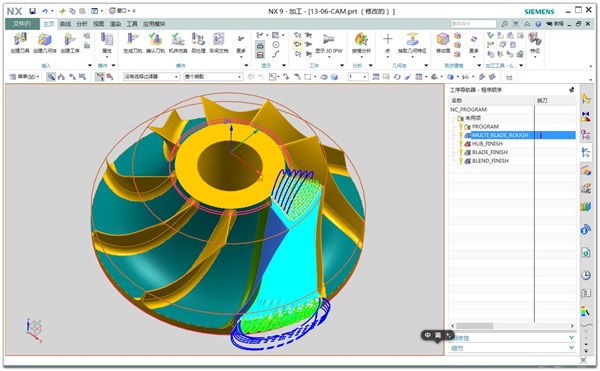The image size is (600, 371).
Task: Open the 整个装配 scope dropdown
Action: tap(213, 77)
